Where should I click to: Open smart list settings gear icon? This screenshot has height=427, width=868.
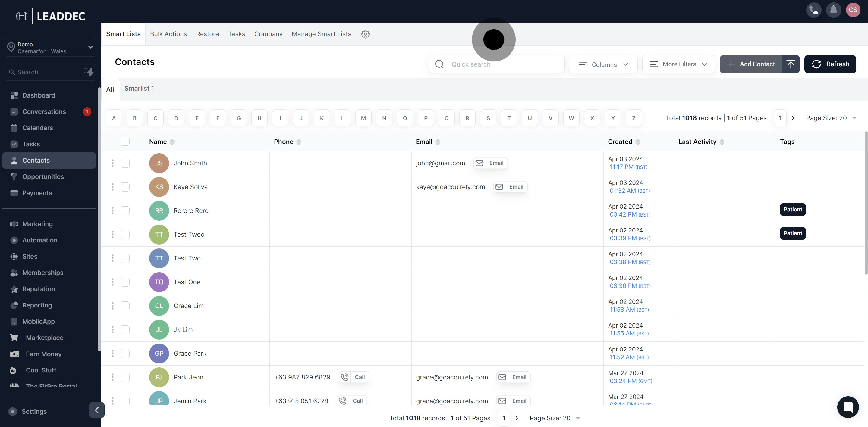(365, 34)
